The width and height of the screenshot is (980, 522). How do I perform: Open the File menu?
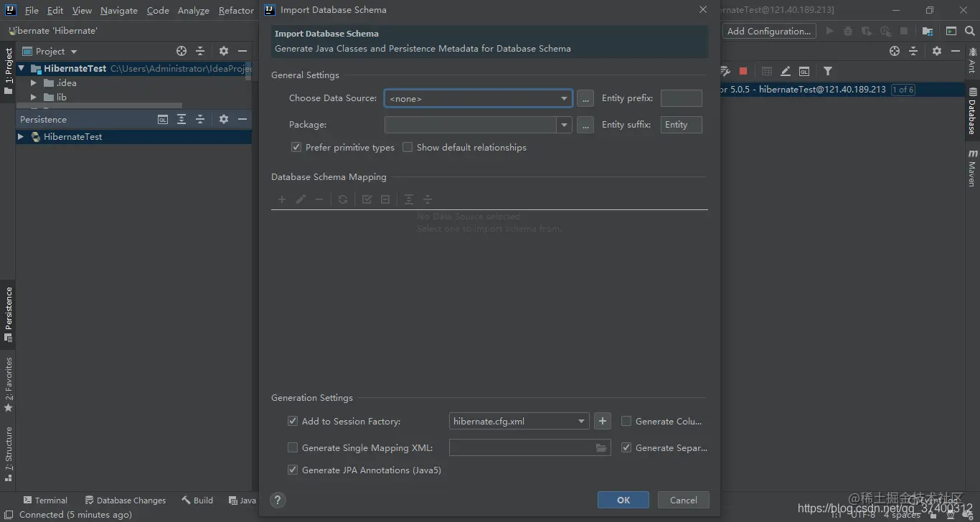click(32, 10)
